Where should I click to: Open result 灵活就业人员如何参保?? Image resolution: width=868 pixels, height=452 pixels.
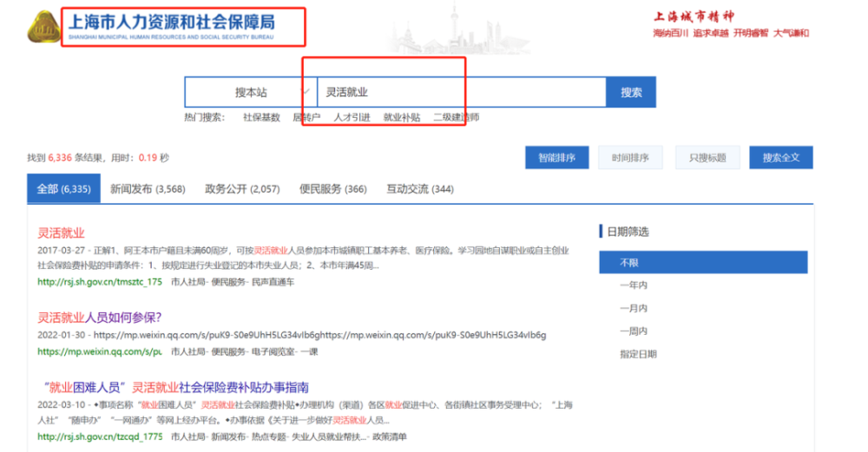(x=100, y=318)
